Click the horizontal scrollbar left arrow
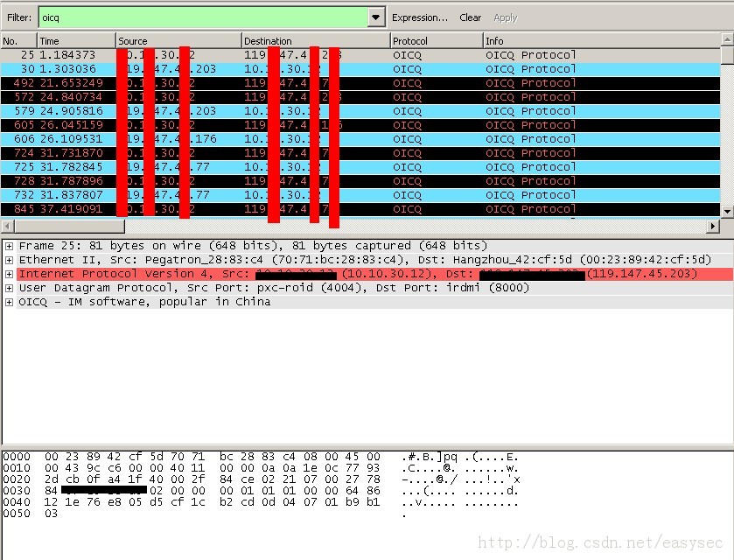Image resolution: width=734 pixels, height=560 pixels. tap(7, 226)
